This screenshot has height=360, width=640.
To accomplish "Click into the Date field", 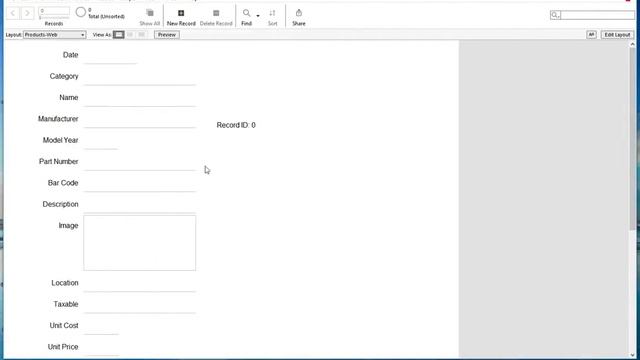I will pyautogui.click(x=110, y=56).
